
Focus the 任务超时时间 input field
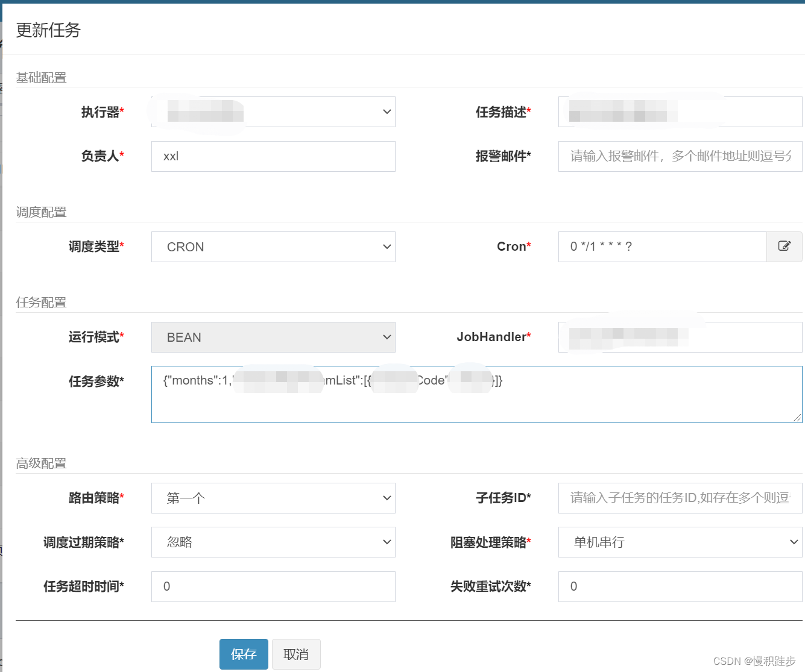click(x=273, y=586)
